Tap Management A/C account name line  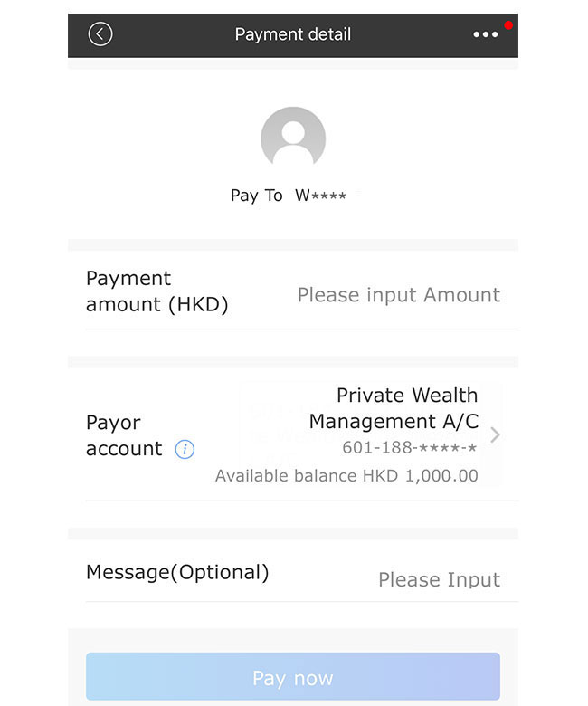tap(394, 422)
